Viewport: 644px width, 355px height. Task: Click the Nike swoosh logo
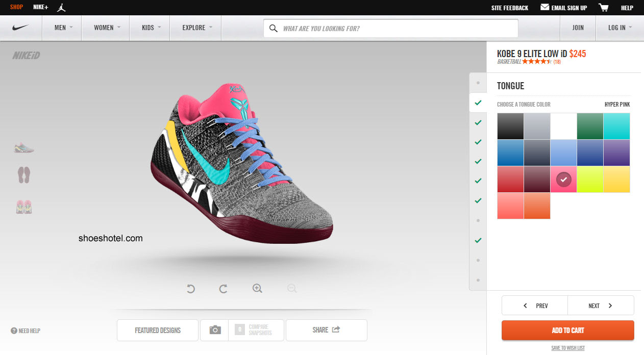coord(21,28)
